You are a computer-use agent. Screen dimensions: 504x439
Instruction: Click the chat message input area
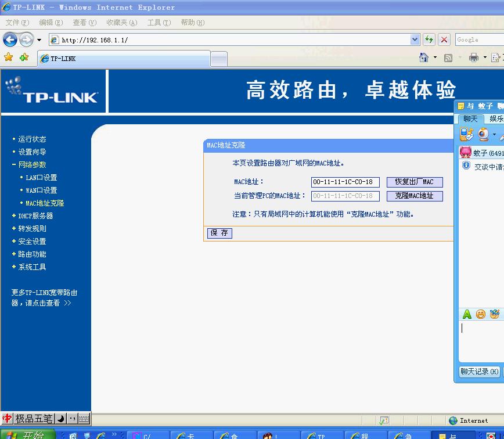[481, 341]
